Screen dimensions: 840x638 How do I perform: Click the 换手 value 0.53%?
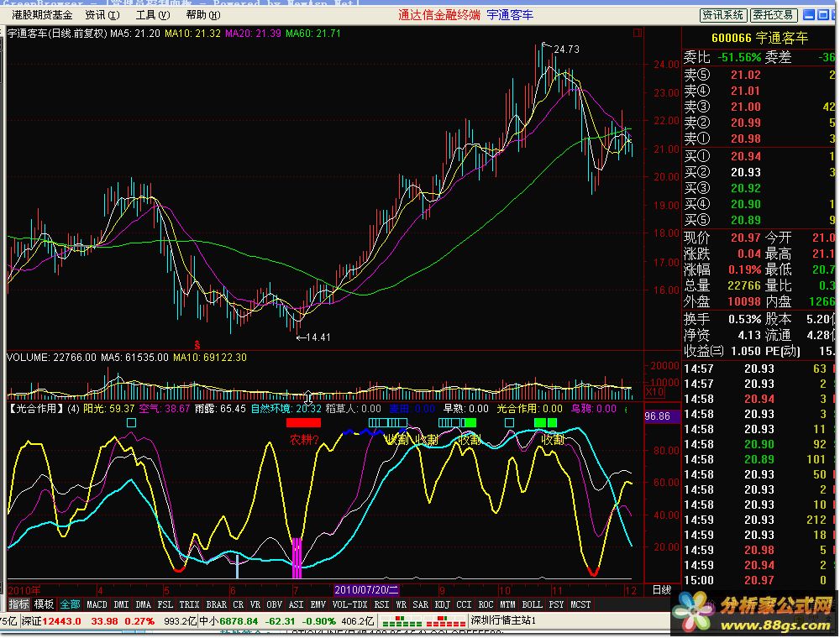click(x=744, y=320)
